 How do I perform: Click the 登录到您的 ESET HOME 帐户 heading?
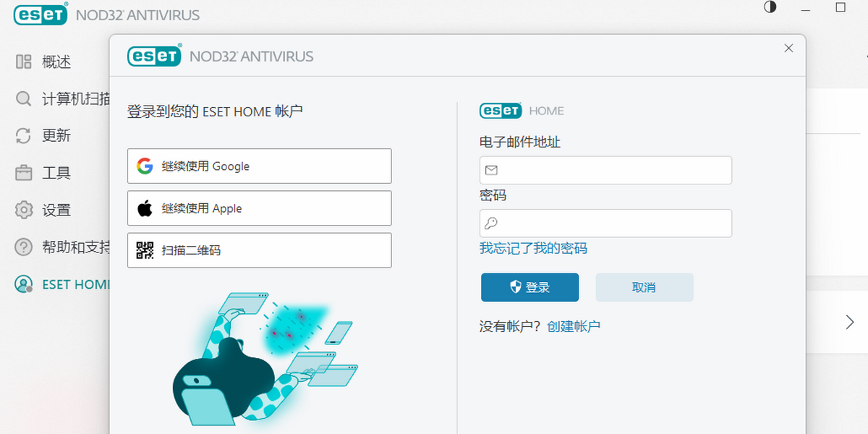coord(215,111)
